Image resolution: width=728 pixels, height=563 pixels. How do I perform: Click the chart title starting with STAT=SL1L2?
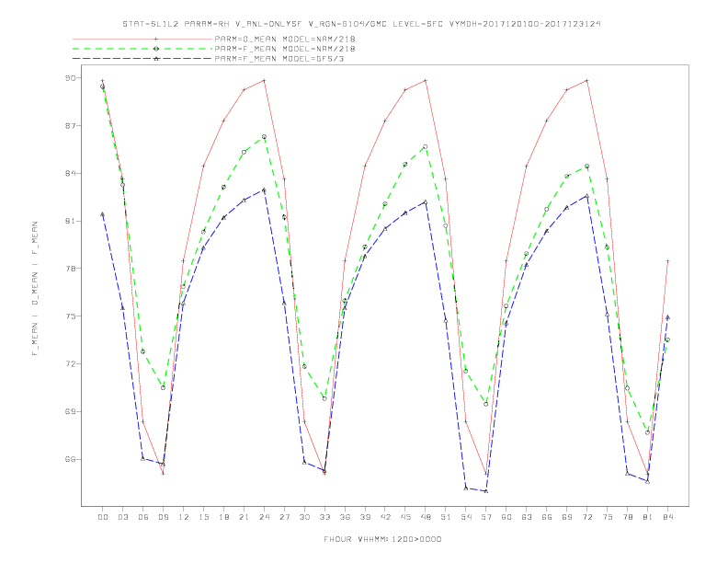pos(361,24)
